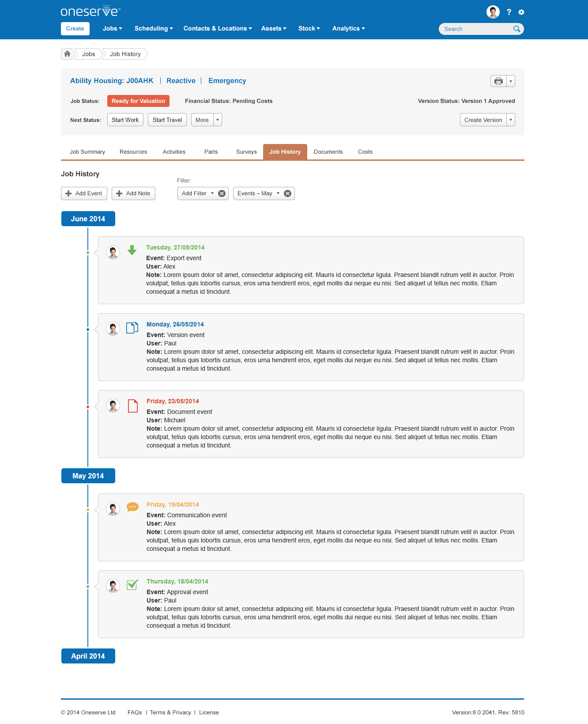
Task: Switch to the Documents tab
Action: pos(328,152)
